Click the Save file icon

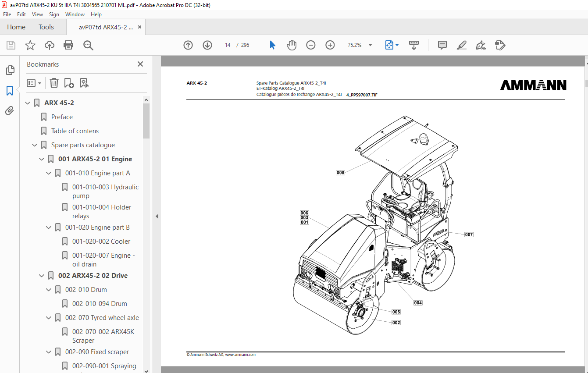11,45
